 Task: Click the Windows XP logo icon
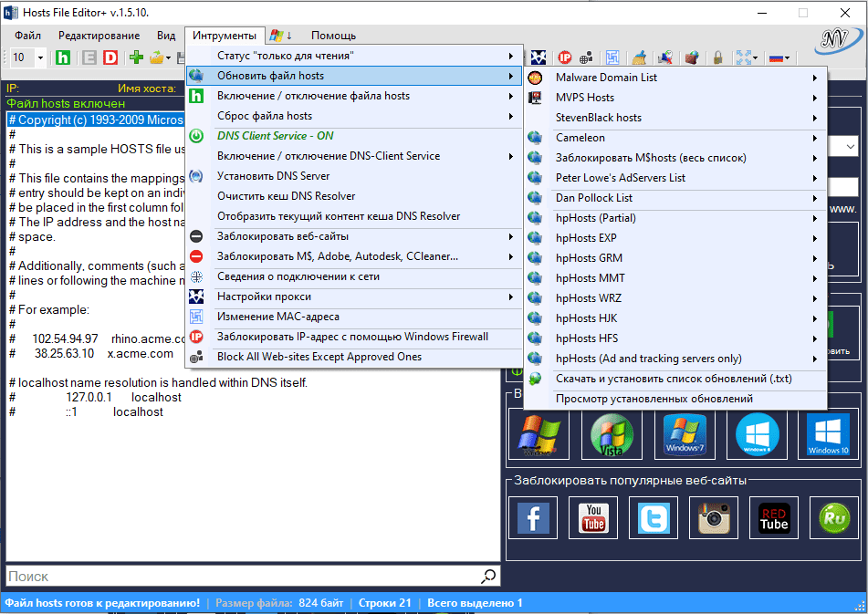point(539,436)
